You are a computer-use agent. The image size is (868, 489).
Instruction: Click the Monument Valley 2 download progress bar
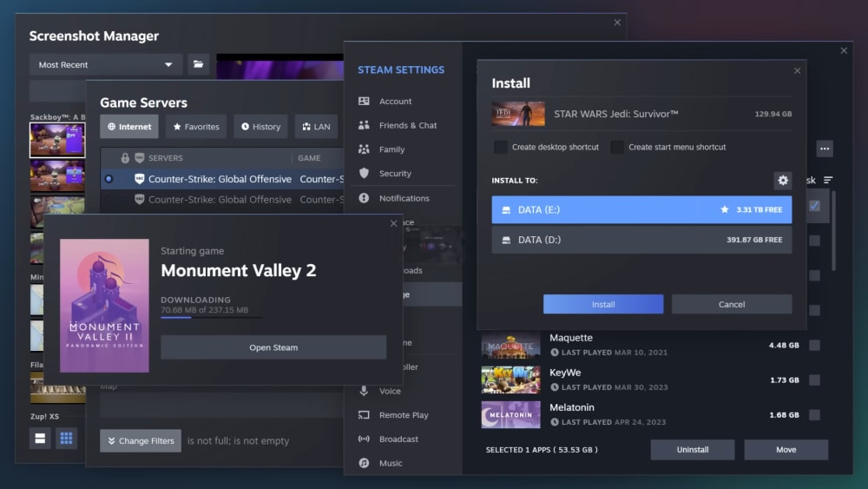pos(212,317)
